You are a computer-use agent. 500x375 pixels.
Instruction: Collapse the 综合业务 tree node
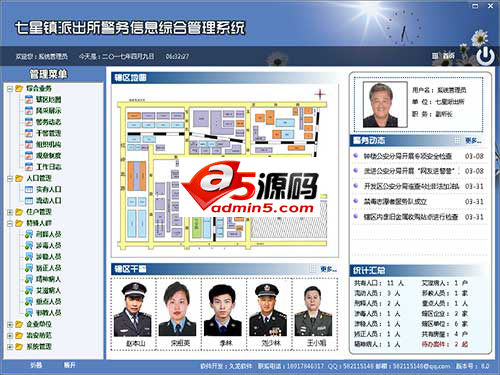pyautogui.click(x=10, y=89)
